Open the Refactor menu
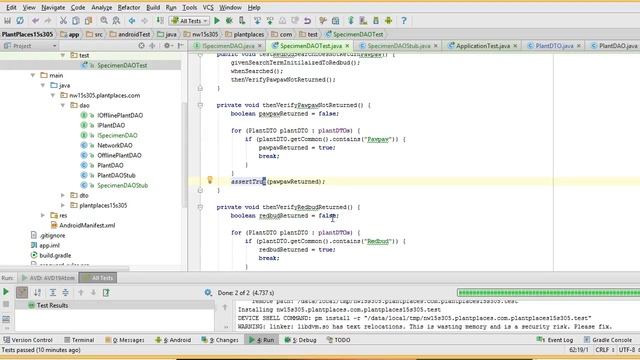The image size is (640, 360). point(129,7)
